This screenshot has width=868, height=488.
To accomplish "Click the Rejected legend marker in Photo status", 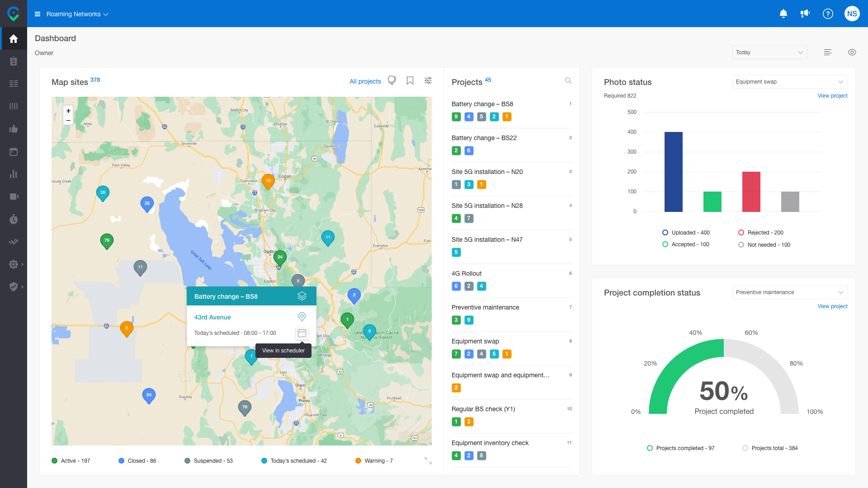I will (741, 232).
